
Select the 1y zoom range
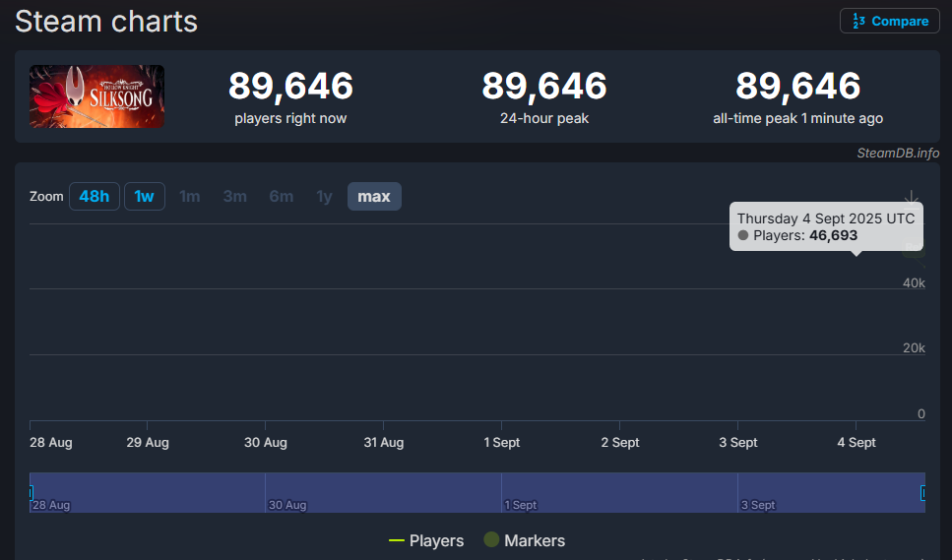[x=324, y=197]
